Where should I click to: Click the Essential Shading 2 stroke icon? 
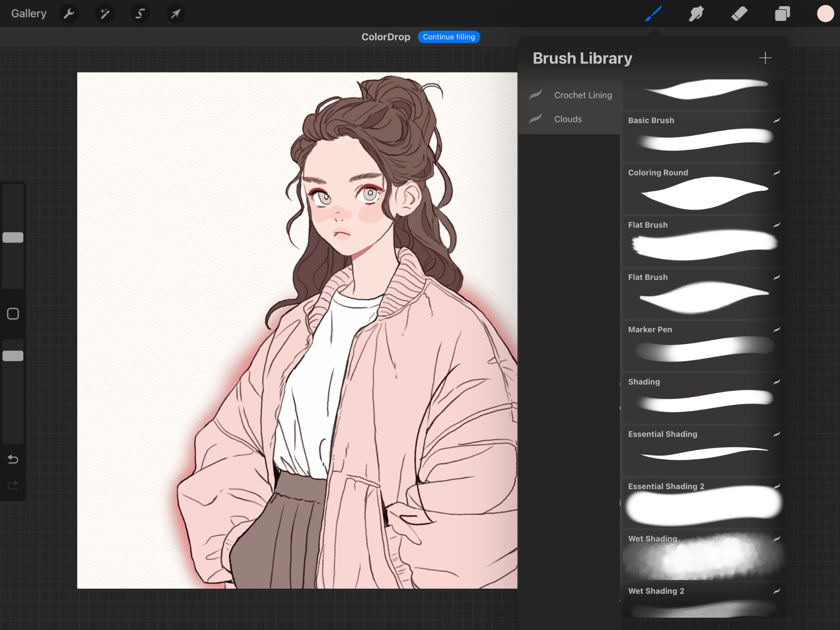(777, 486)
